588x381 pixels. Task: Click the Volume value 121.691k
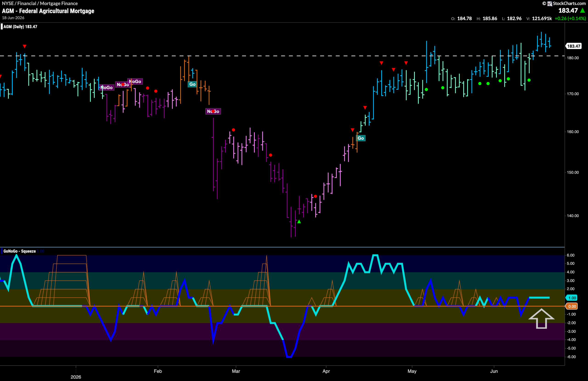click(x=542, y=19)
